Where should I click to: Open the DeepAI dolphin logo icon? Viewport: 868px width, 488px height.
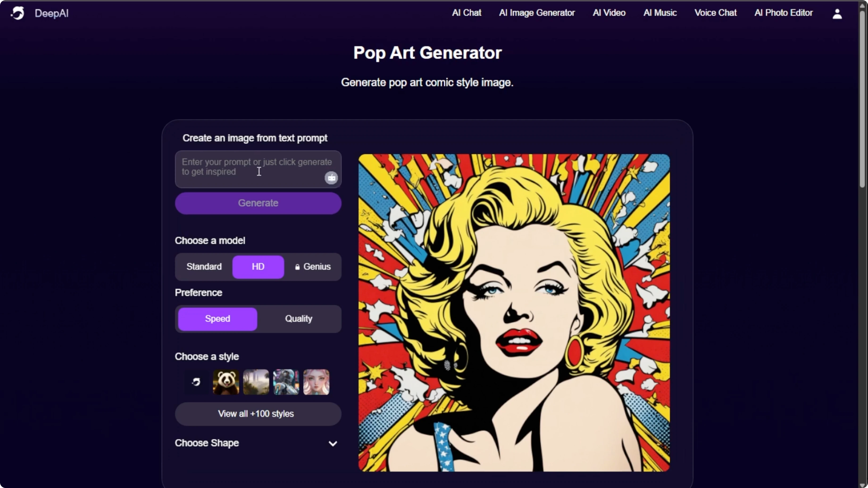point(17,13)
